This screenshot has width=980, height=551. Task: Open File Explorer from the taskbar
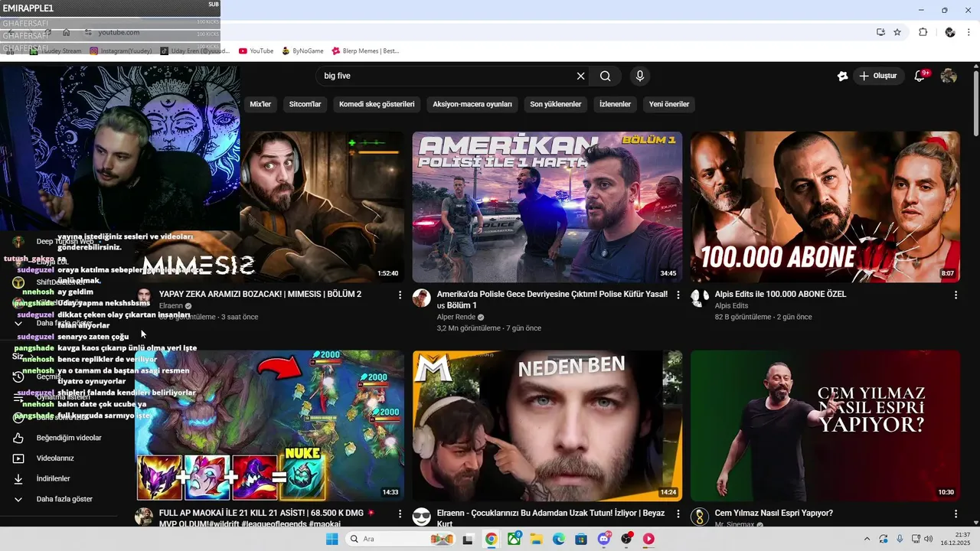click(x=536, y=539)
